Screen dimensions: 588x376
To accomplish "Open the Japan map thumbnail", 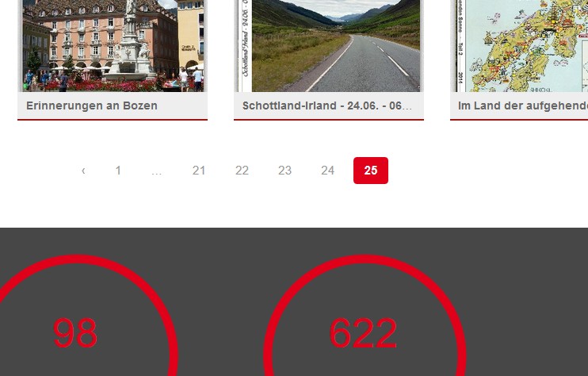I will click(521, 46).
